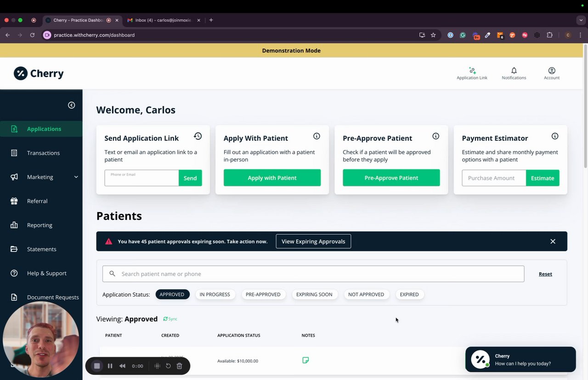588x380 pixels.
Task: Click the PATIENT column header
Action: pos(113,335)
